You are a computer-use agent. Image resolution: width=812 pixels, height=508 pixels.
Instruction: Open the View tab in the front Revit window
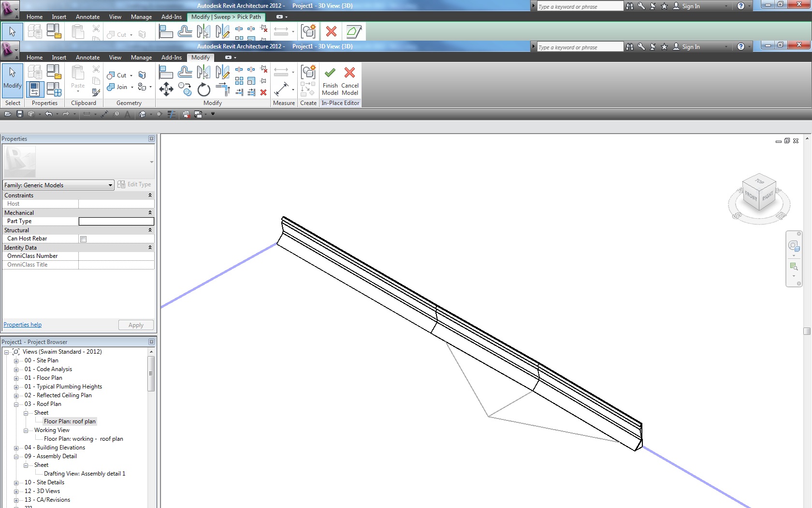tap(115, 58)
